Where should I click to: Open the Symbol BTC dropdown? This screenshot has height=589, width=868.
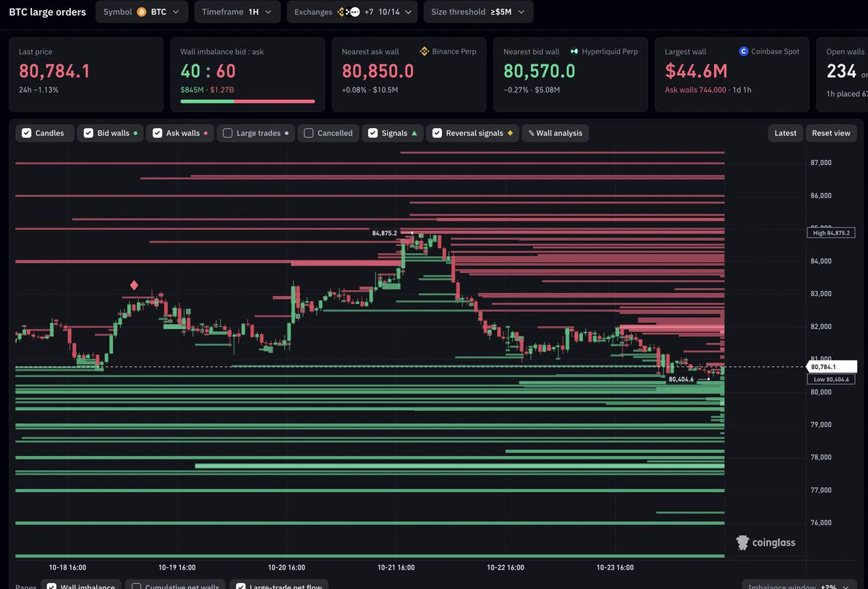coord(142,12)
